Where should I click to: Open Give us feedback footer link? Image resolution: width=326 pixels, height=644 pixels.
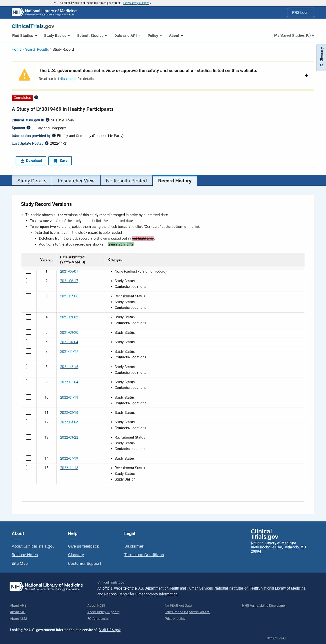point(83,546)
